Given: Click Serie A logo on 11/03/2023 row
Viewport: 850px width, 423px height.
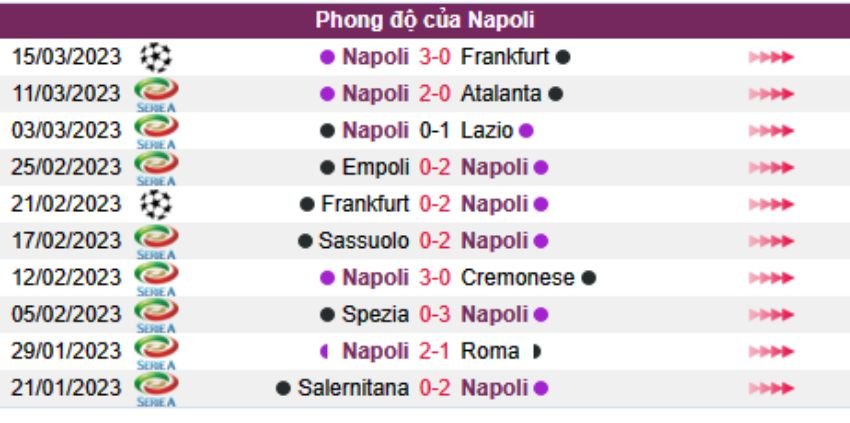Looking at the screenshot, I should (155, 94).
